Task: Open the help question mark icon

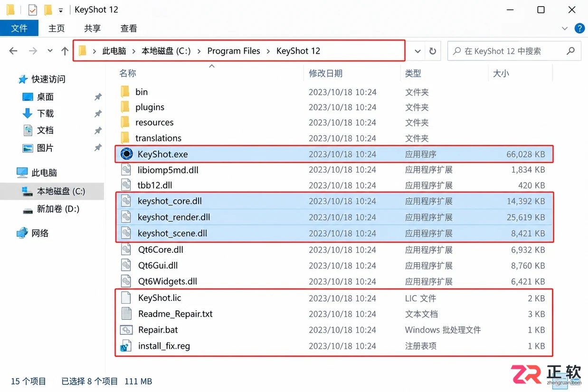Action: (579, 29)
